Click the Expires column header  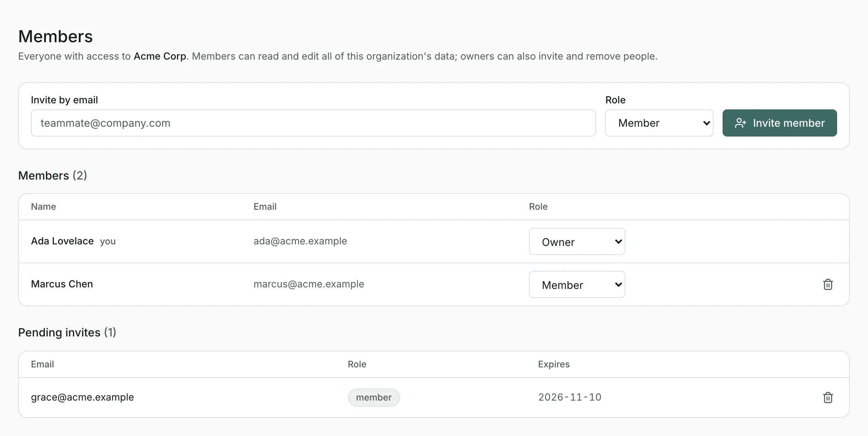pyautogui.click(x=554, y=364)
